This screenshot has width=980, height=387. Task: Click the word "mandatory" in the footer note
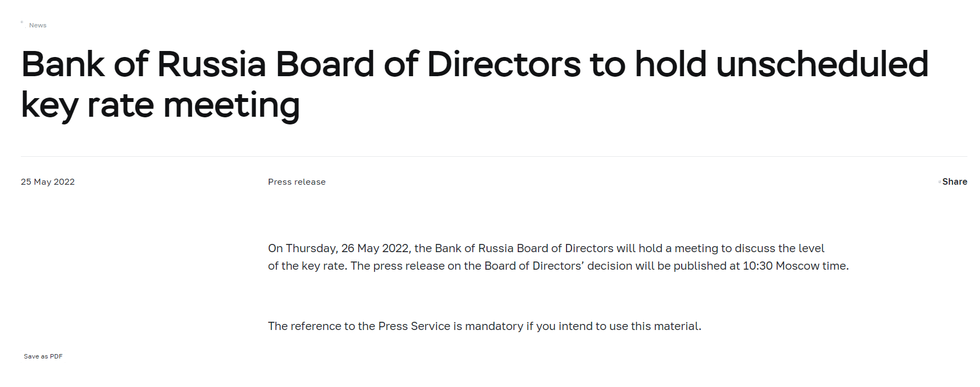[494, 326]
